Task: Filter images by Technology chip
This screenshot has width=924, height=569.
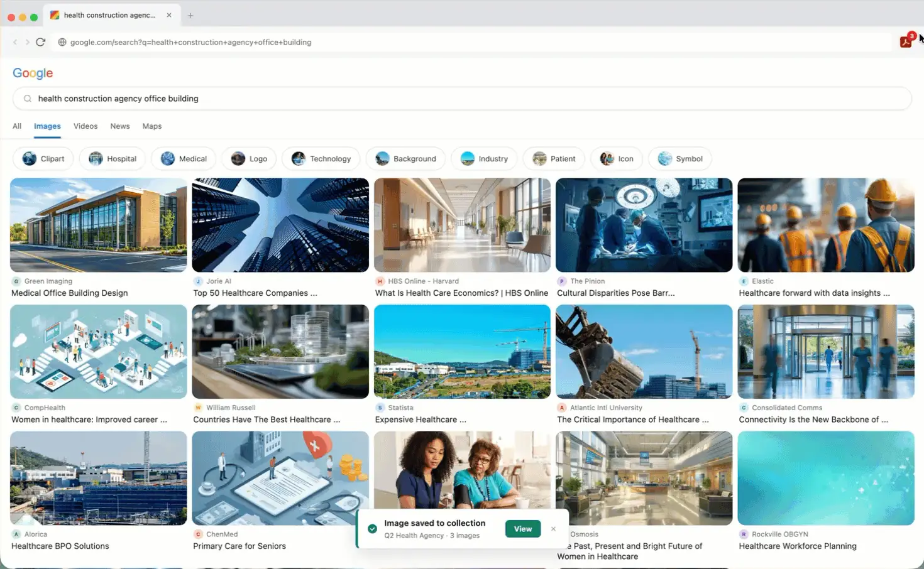Action: tap(321, 159)
